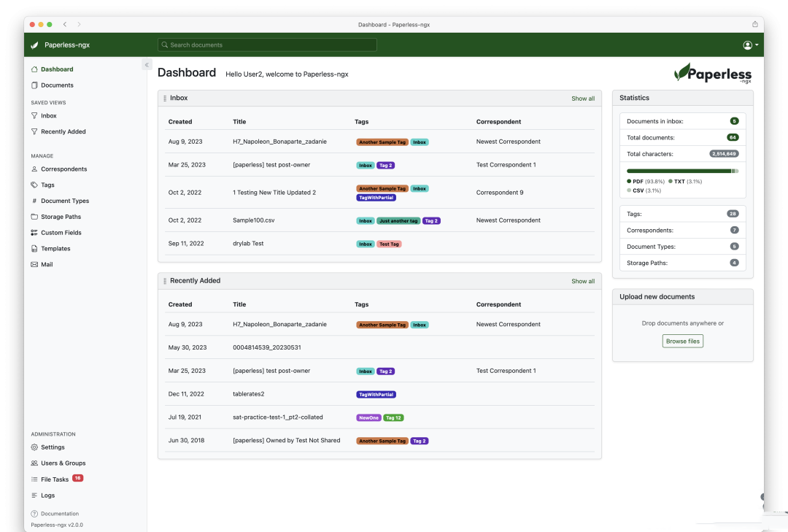This screenshot has height=532, width=788.
Task: Open tablerates2 document
Action: [x=249, y=394]
